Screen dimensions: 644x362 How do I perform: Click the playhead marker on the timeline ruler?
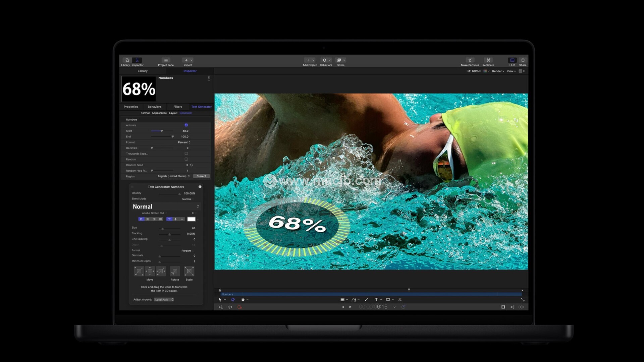pos(409,290)
